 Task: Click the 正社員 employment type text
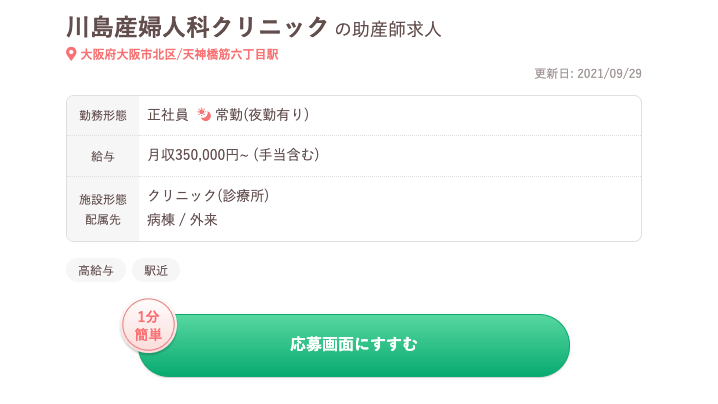(x=168, y=115)
